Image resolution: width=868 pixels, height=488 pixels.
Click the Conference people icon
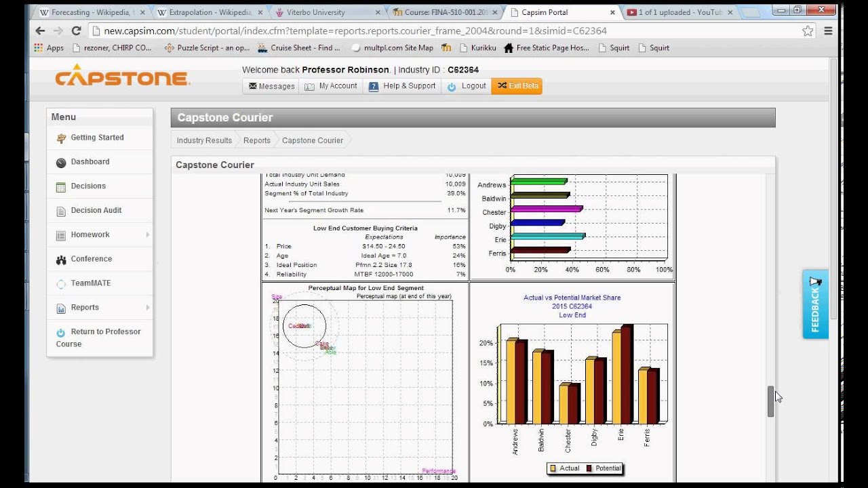coord(61,260)
